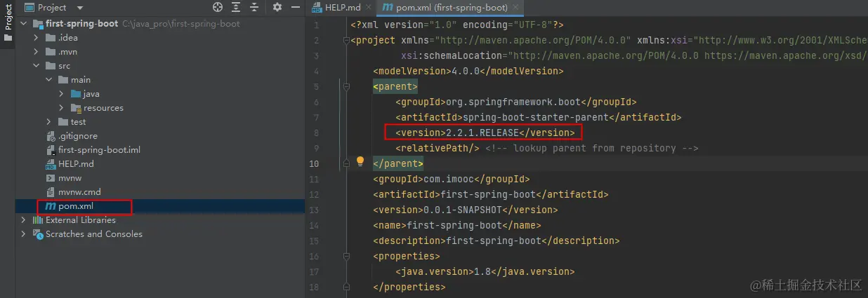This screenshot has width=868, height=298.
Task: Click gutter line number 12
Action: click(x=315, y=194)
